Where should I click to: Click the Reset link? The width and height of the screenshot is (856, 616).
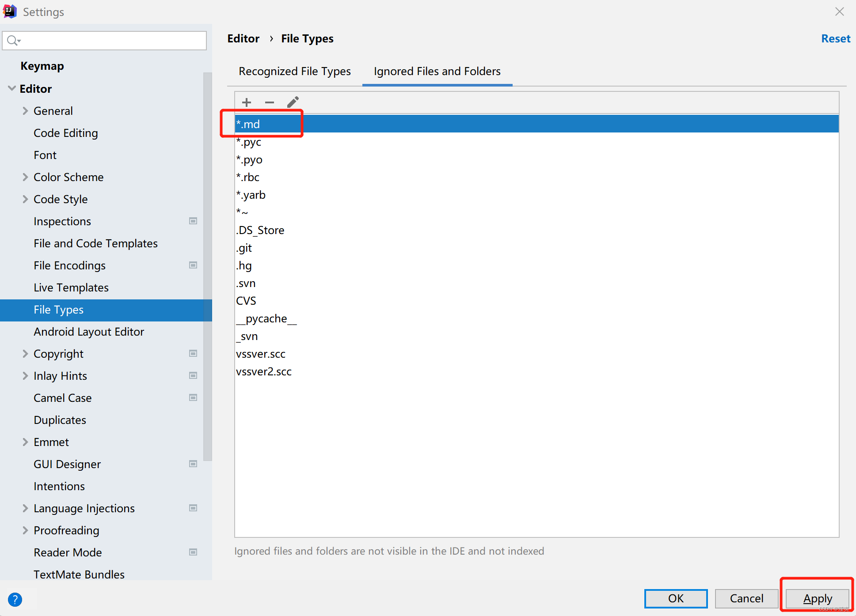pyautogui.click(x=836, y=39)
